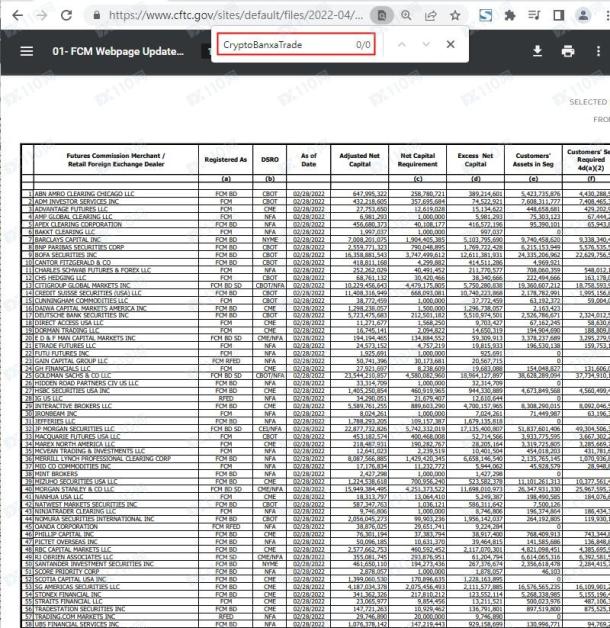
Task: Click SCOTIA CAPITAL USA INC entry
Action: click(70, 580)
